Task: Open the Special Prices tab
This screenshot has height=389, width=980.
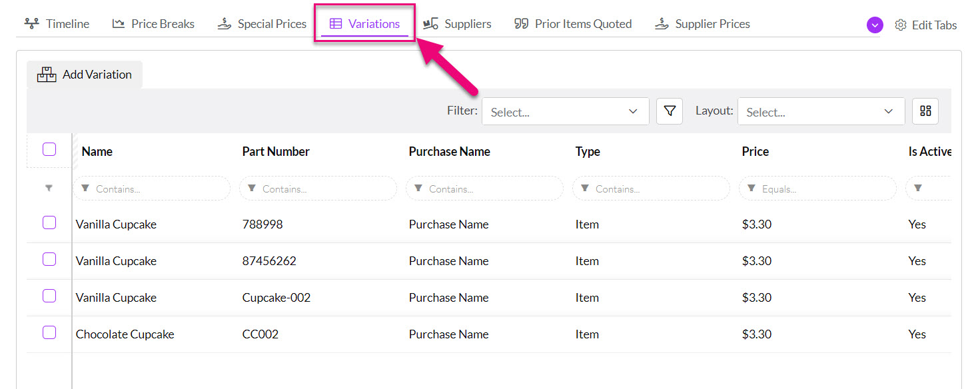Action: point(262,24)
